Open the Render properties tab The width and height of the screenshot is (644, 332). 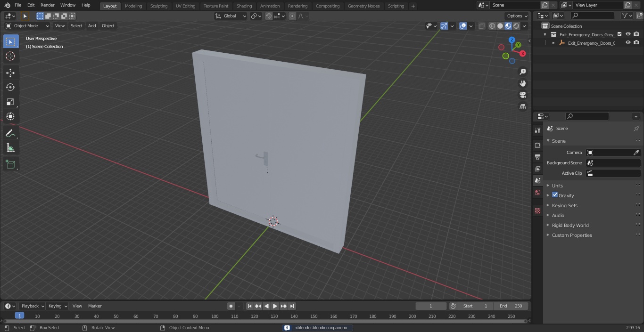coord(537,145)
